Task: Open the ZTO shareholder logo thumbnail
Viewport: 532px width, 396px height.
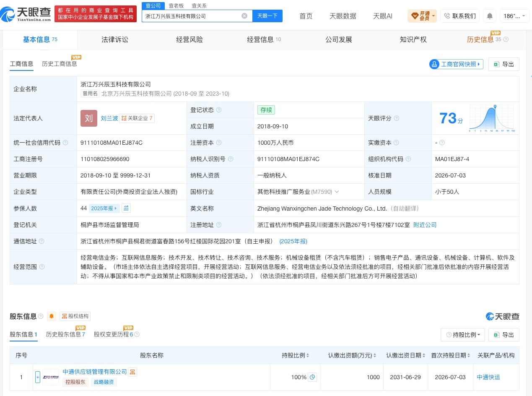Action: 51,377
